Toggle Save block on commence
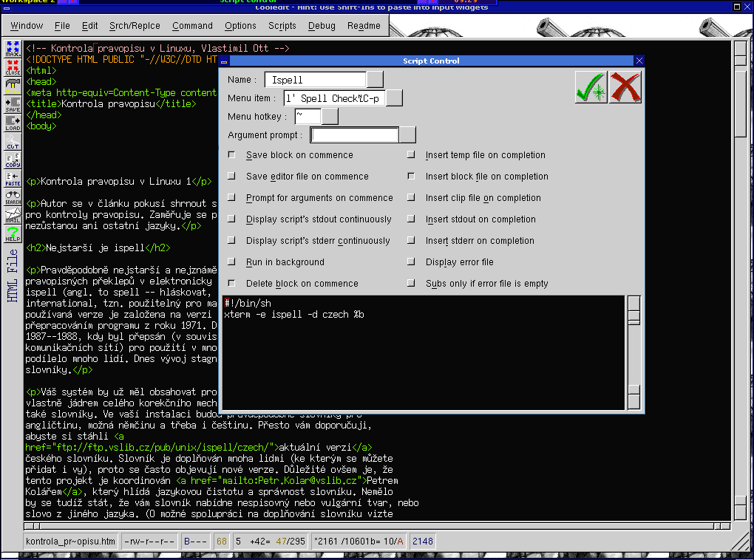 click(232, 155)
